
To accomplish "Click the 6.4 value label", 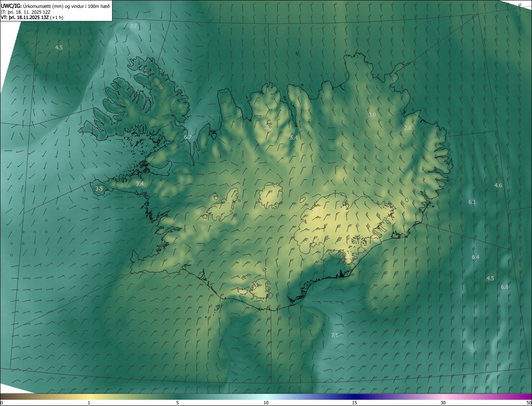I will click(475, 257).
